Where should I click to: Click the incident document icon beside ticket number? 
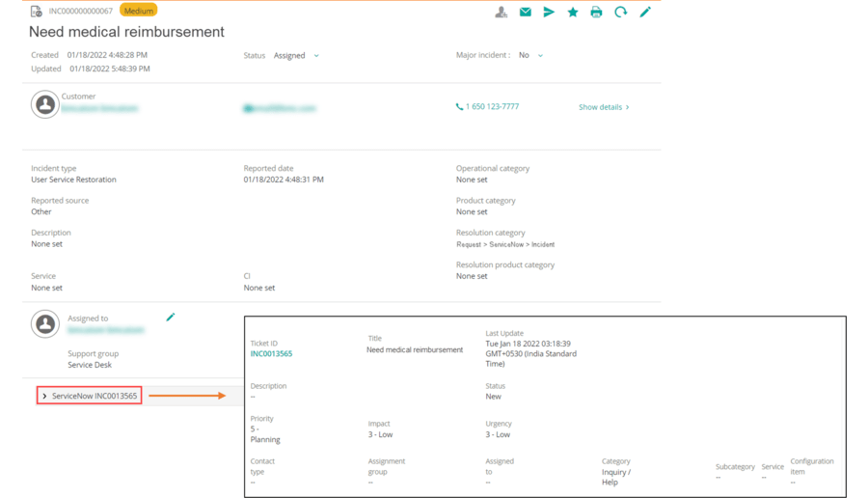point(36,12)
